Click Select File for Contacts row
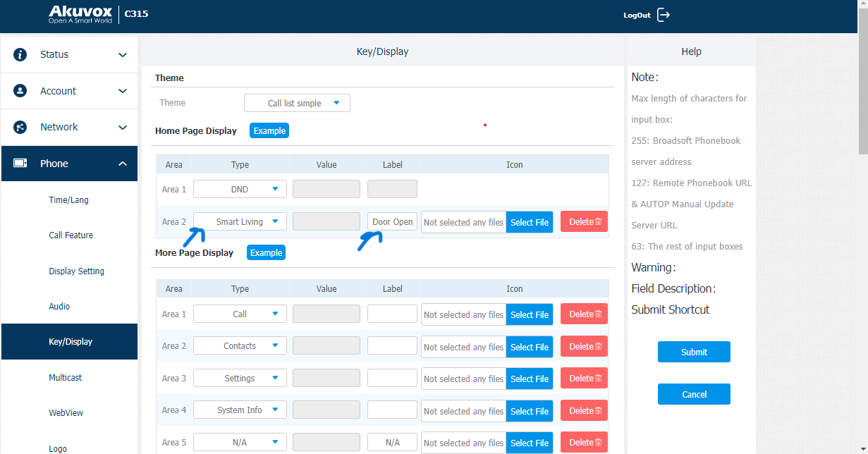 530,347
